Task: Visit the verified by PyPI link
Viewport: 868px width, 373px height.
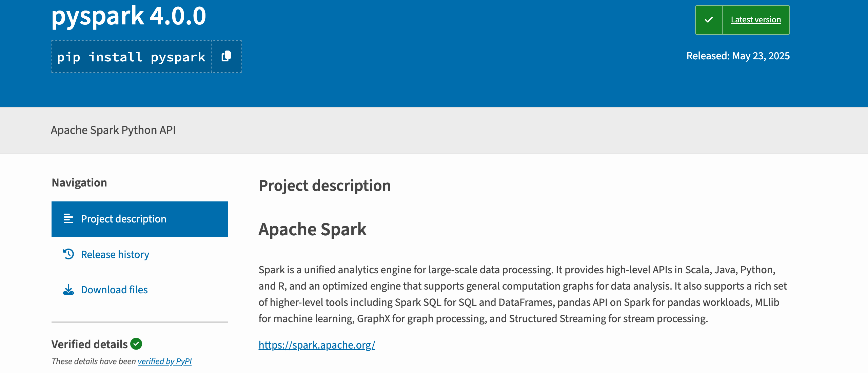Action: click(164, 361)
